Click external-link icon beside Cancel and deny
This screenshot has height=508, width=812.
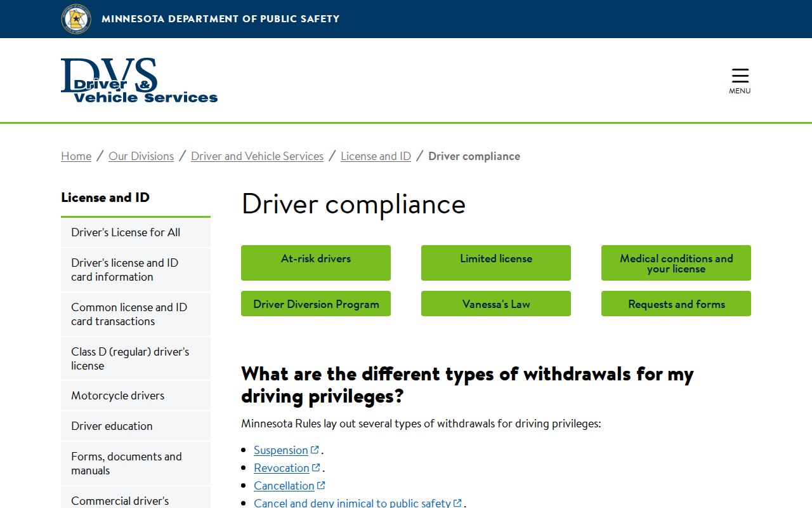coord(457,503)
